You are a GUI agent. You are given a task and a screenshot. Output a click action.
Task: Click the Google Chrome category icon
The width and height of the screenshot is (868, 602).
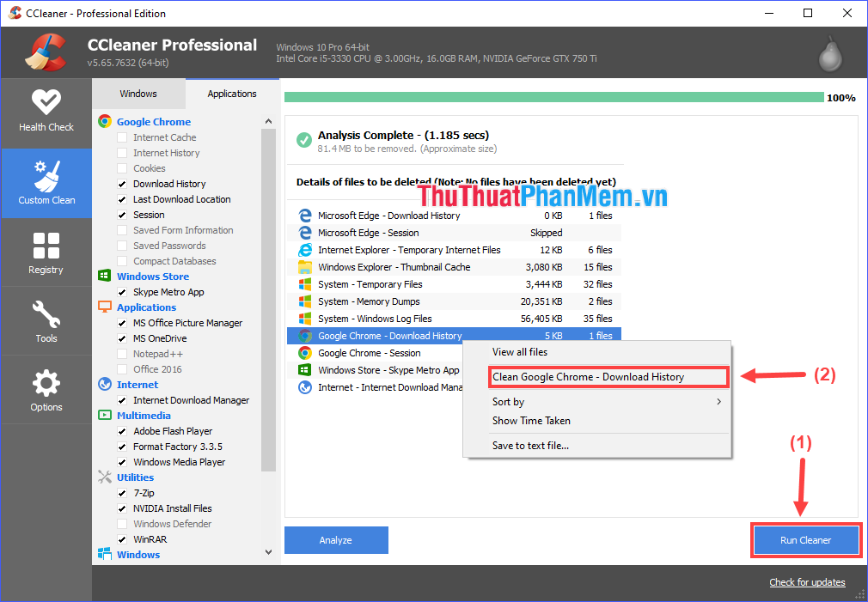coord(105,121)
